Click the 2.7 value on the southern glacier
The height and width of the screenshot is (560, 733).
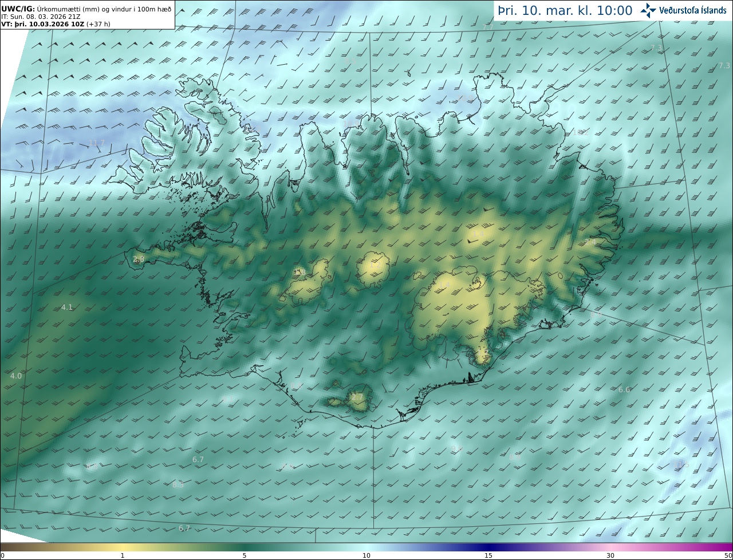(357, 397)
